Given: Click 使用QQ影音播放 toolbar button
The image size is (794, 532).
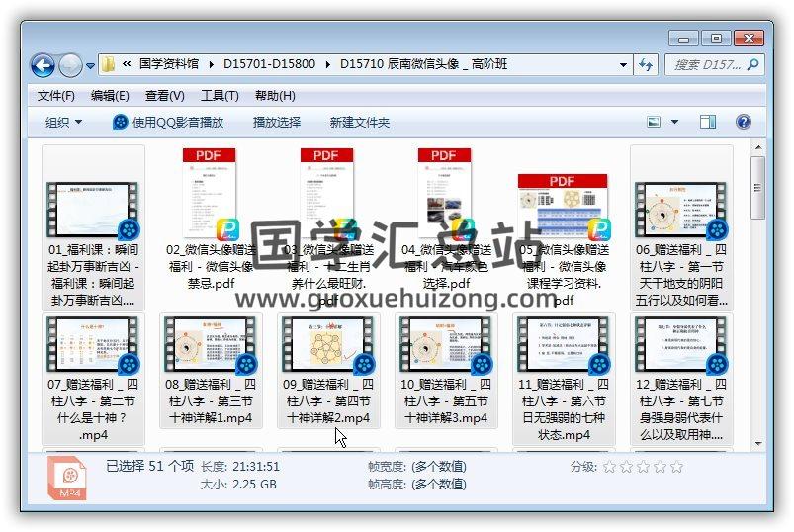Looking at the screenshot, I should click(168, 122).
